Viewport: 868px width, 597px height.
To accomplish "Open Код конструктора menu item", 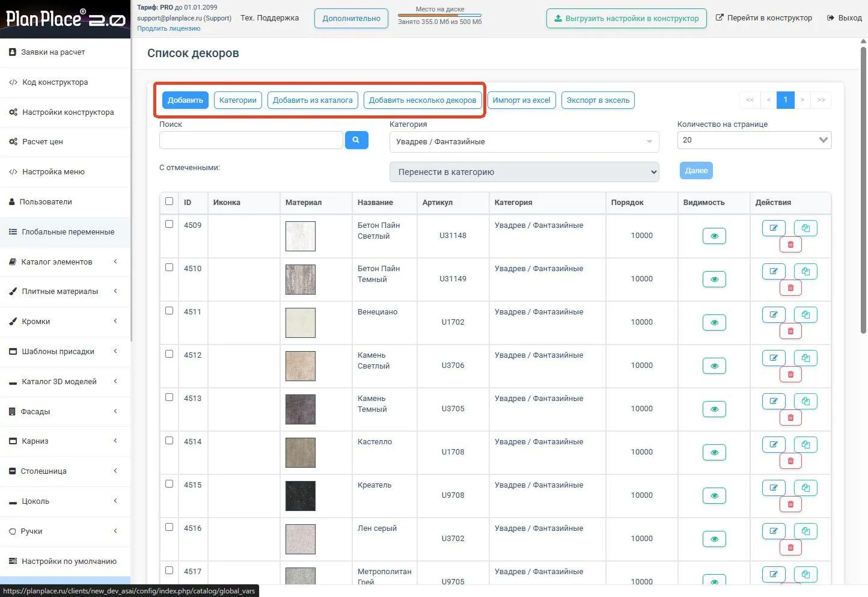I will point(65,82).
